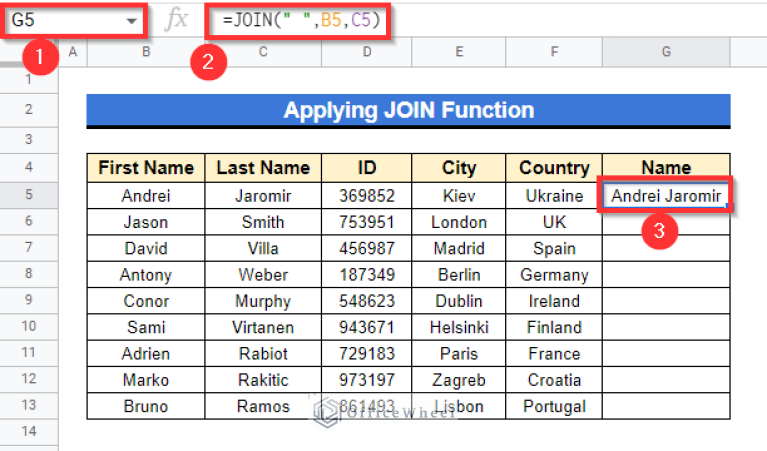Screen dimensions: 767x451
Task: Select row 4 header
Action: [x=29, y=167]
